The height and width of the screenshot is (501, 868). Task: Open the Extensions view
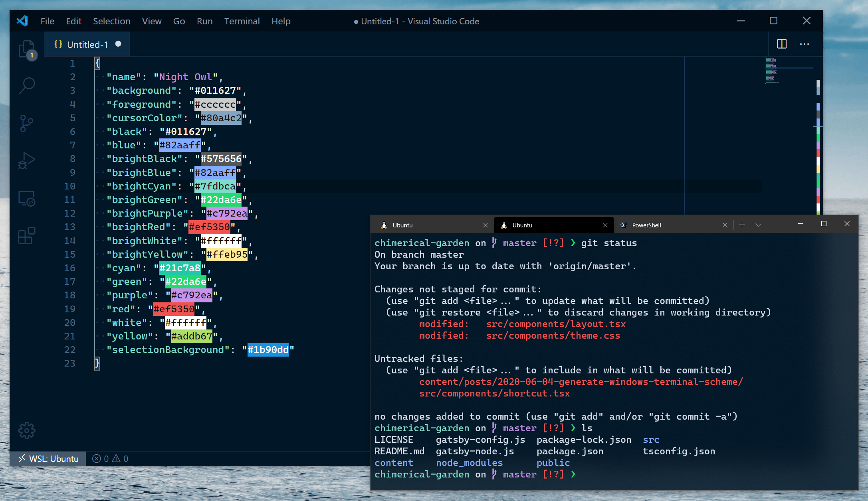(x=27, y=236)
